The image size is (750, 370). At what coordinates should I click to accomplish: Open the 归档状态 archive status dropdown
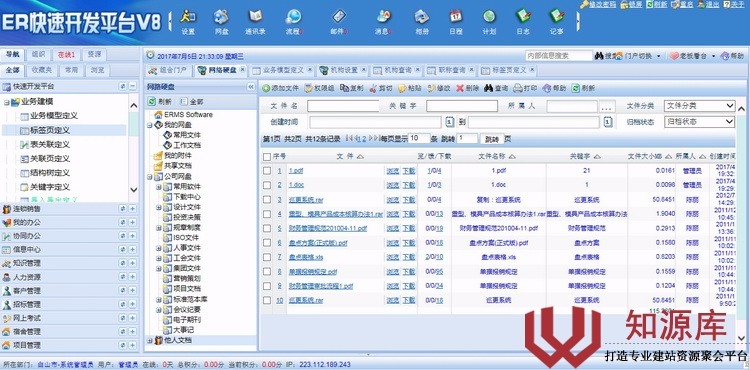[699, 122]
